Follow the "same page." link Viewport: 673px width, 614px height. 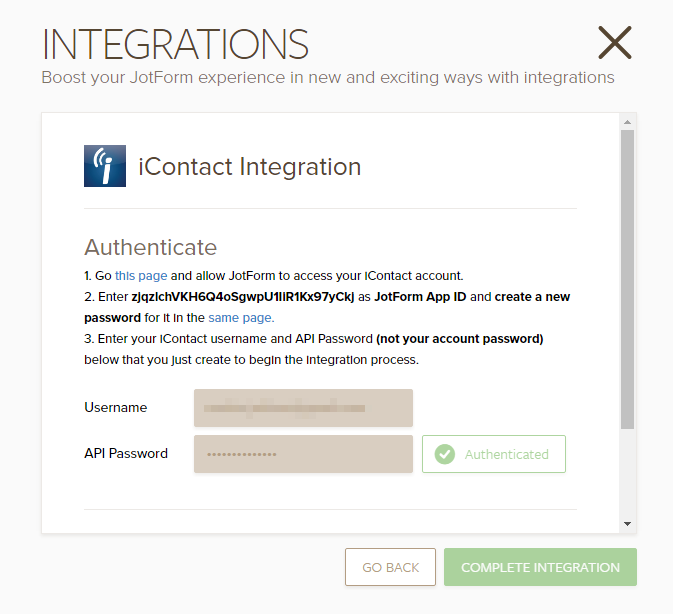pyautogui.click(x=241, y=318)
